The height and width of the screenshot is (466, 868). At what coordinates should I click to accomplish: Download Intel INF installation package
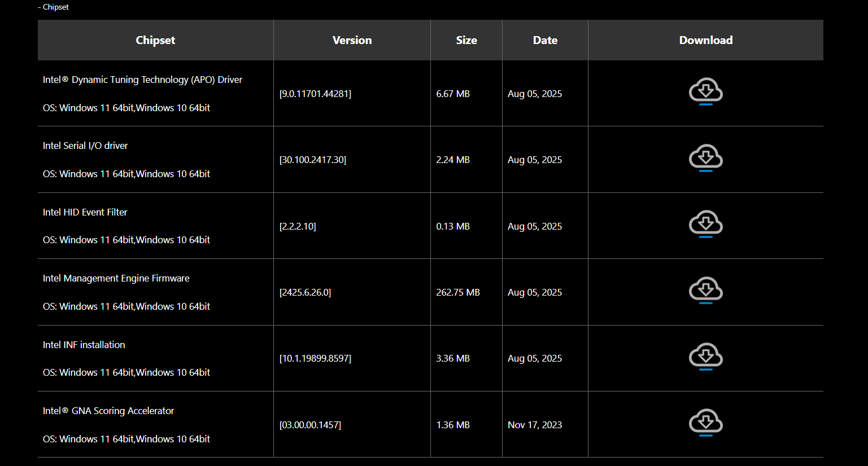(705, 357)
